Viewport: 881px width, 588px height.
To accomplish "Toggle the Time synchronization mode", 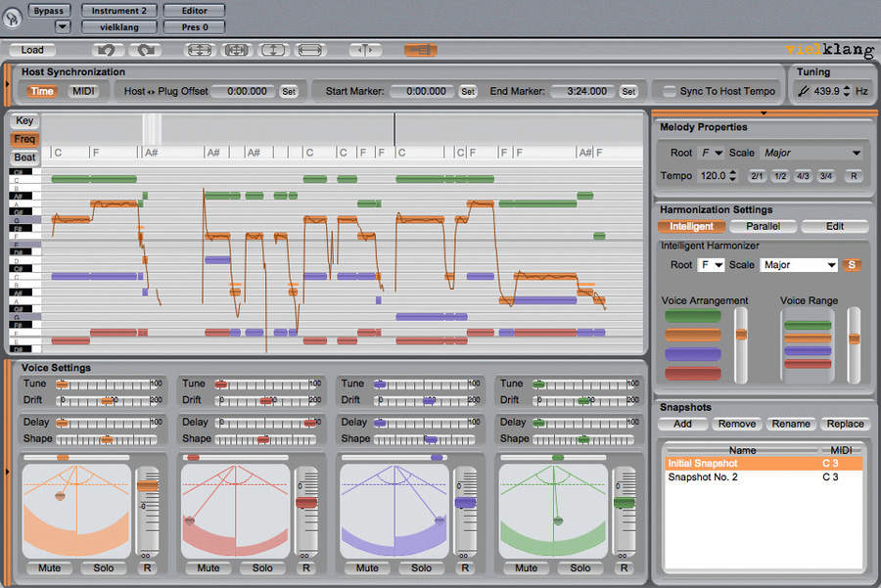I will 42,91.
